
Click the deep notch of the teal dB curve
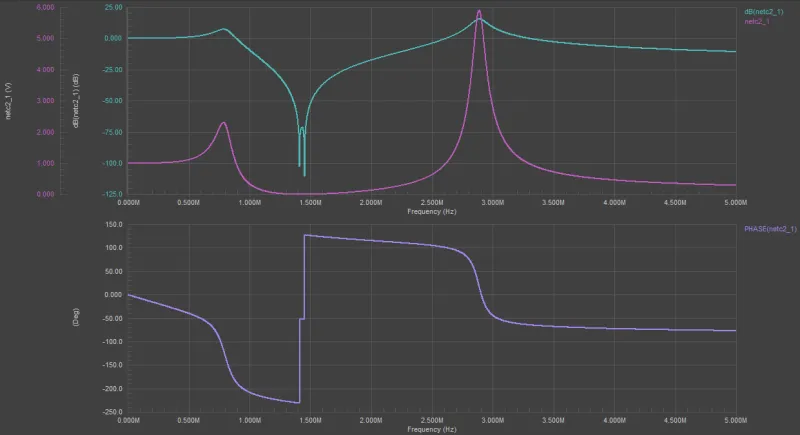pyautogui.click(x=304, y=172)
